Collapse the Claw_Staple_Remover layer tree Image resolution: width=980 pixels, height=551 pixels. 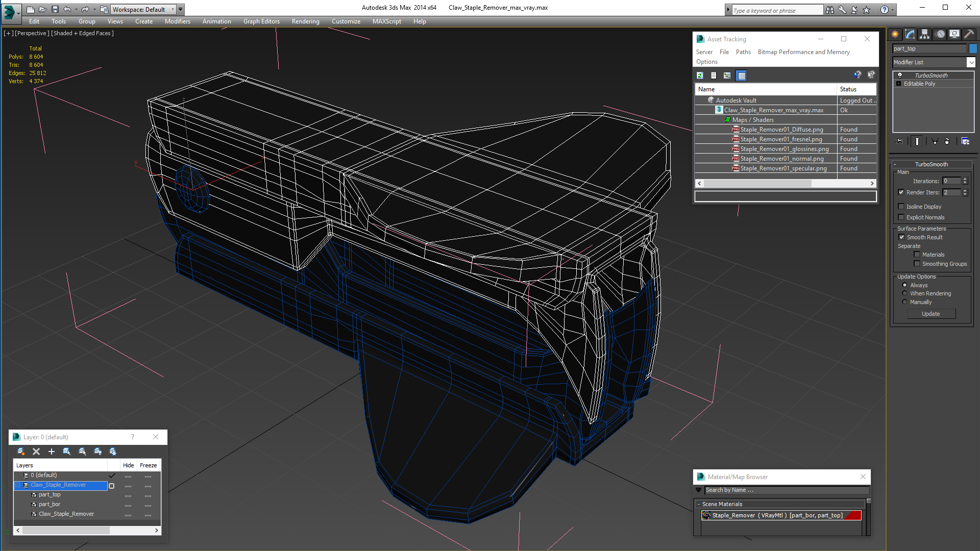coord(18,485)
